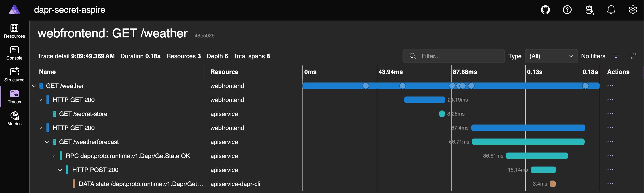This screenshot has width=644, height=193.
Task: Click the apiservice-dapr-cli resource cell
Action: click(235, 184)
